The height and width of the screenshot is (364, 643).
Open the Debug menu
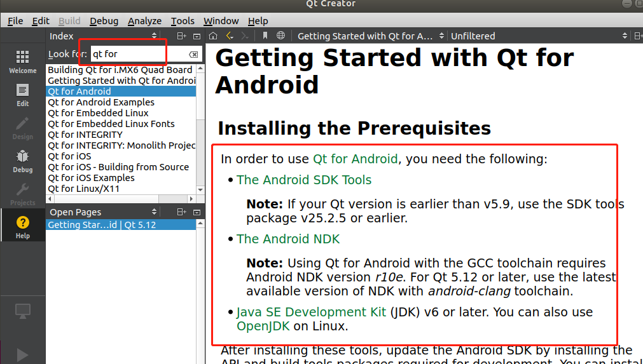point(104,21)
